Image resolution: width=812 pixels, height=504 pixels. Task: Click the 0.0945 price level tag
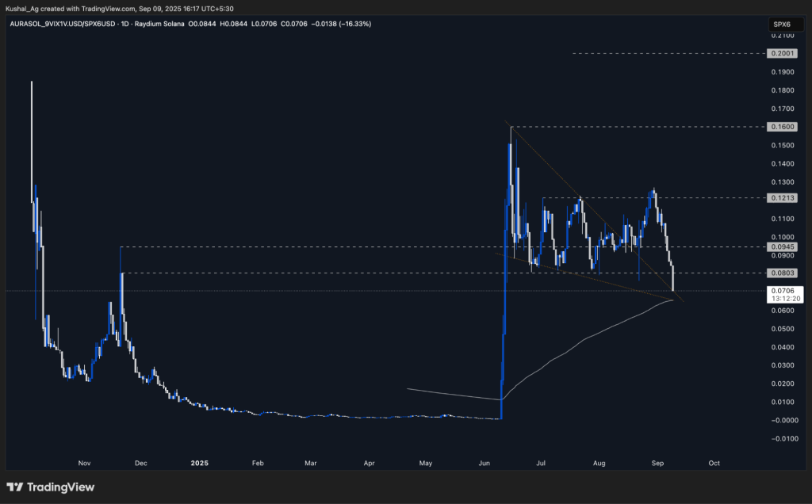pyautogui.click(x=781, y=246)
